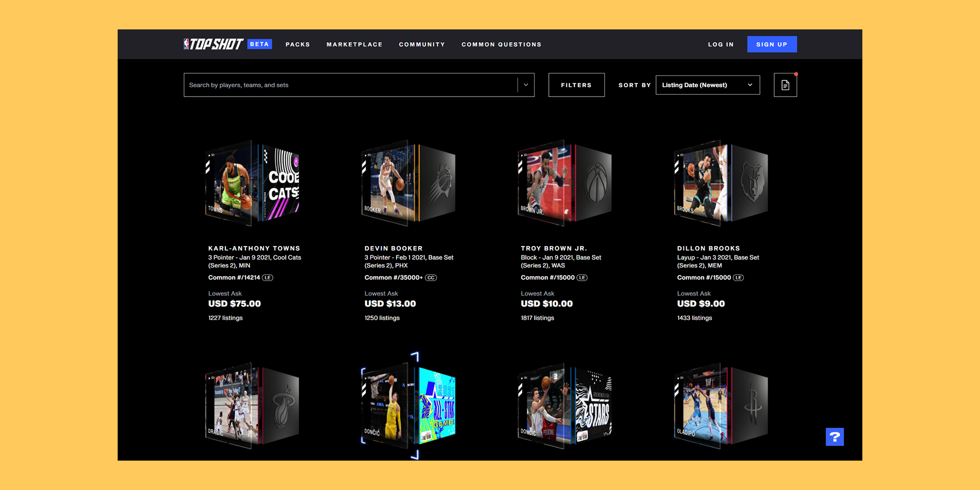Click the 1227 listings text
The image size is (980, 490).
pos(225,318)
